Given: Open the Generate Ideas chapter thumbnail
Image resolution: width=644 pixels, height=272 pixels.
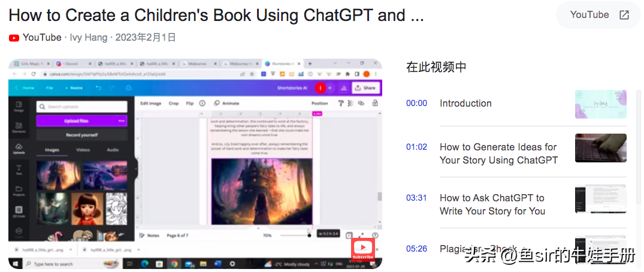Looking at the screenshot, I should click(600, 148).
